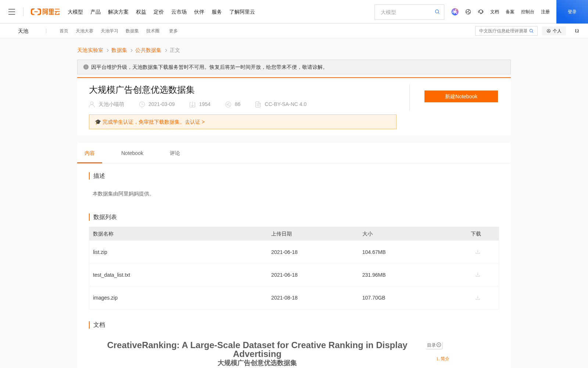
Task: Download test_data_list.txt via its download icon
Action: pyautogui.click(x=478, y=275)
